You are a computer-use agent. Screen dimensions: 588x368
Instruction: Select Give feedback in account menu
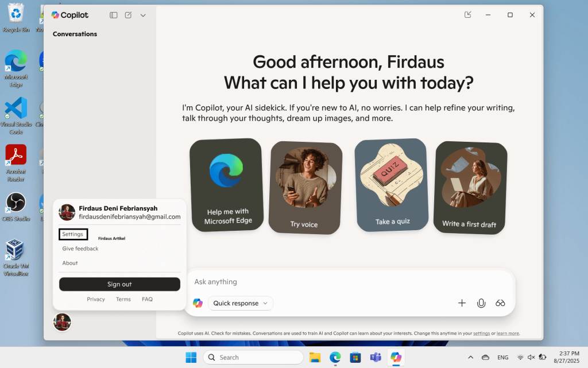coord(80,249)
